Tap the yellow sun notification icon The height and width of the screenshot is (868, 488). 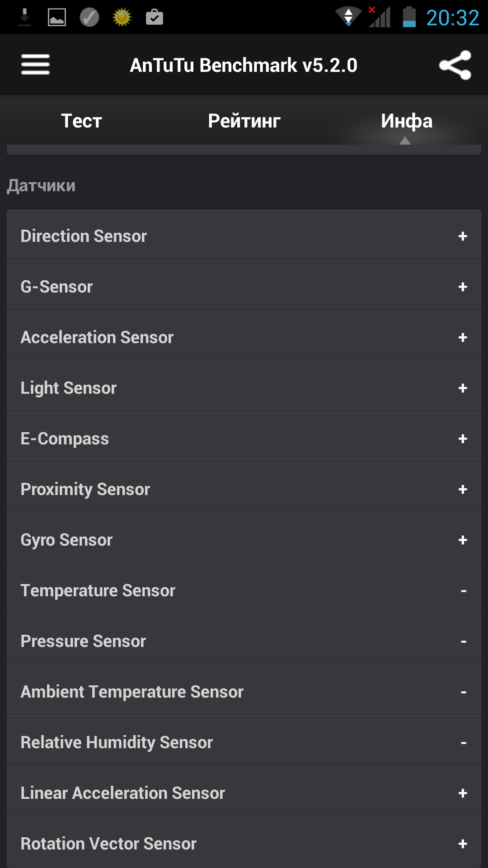(122, 18)
